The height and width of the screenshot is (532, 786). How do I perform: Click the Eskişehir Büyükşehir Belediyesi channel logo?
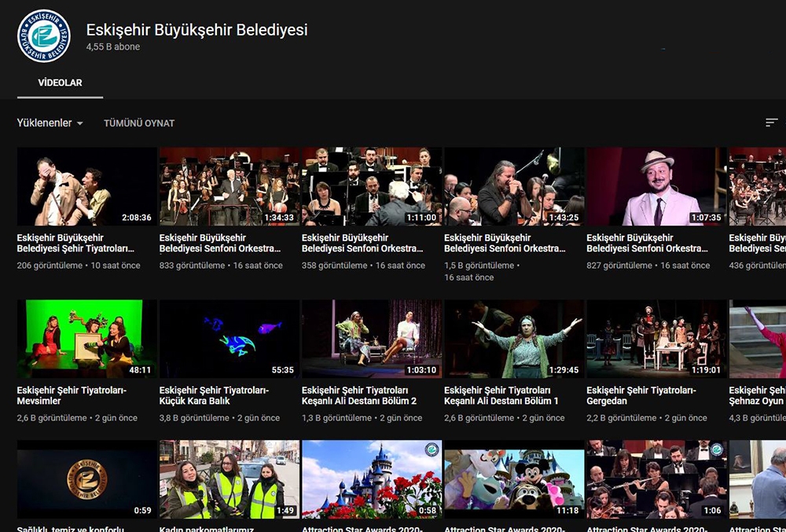pos(44,36)
